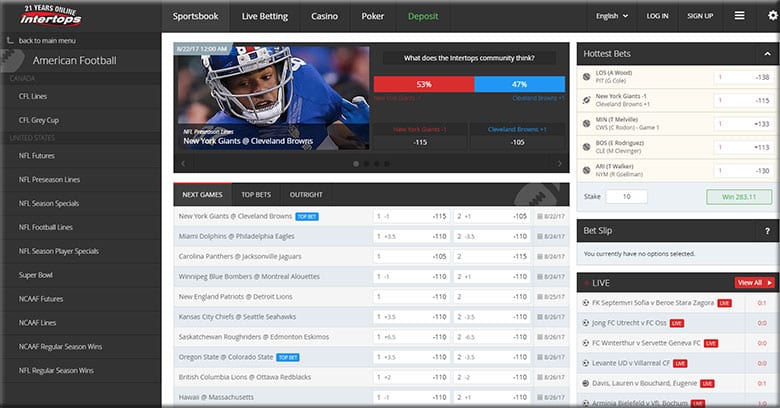Click the red 53% community vote bar
780x408 pixels.
pyautogui.click(x=424, y=84)
